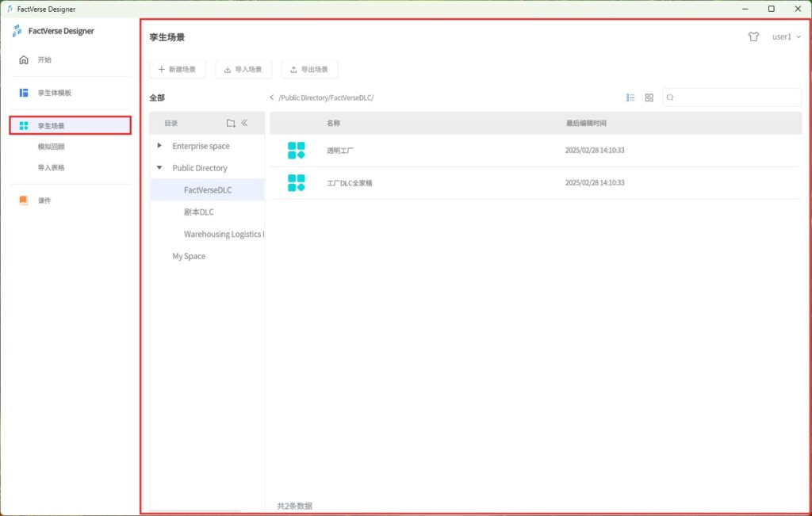Click the home icon beside 开始
Image resolution: width=812 pixels, height=516 pixels.
click(x=24, y=59)
